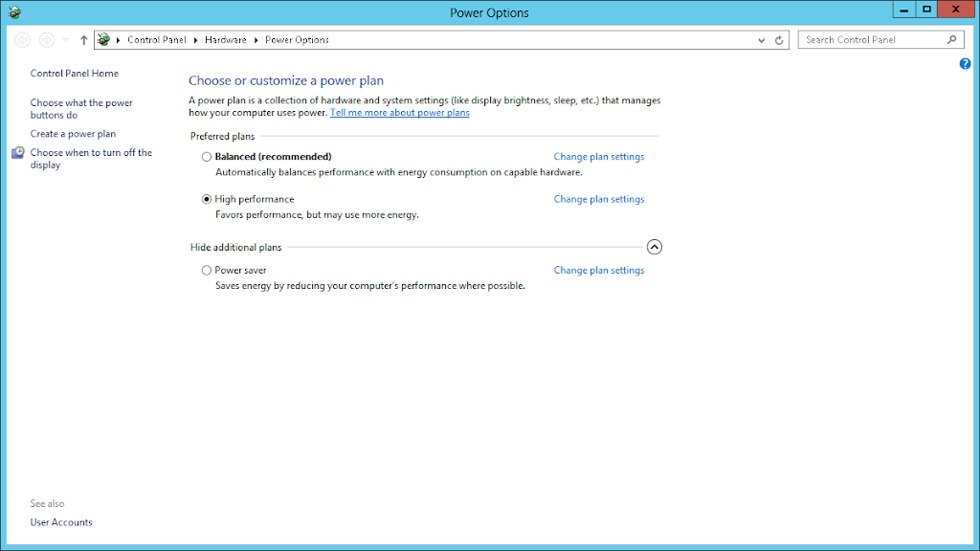Viewport: 980px width, 551px height.
Task: Open Choose when to turn off the display
Action: [x=91, y=159]
